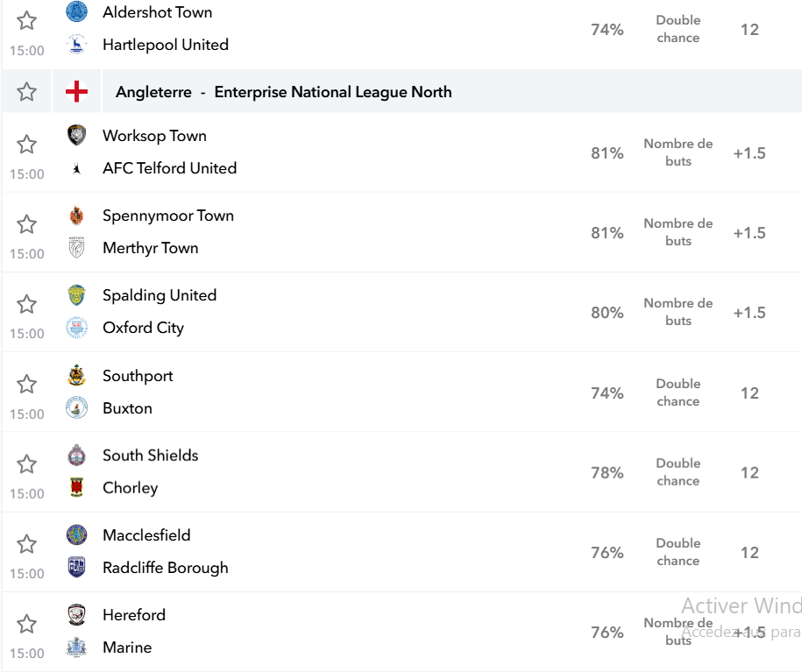Select Merthyr Town team name

pyautogui.click(x=151, y=248)
